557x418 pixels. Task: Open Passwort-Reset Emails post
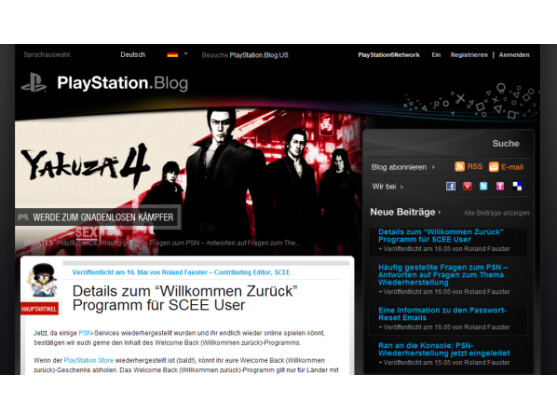point(442,314)
